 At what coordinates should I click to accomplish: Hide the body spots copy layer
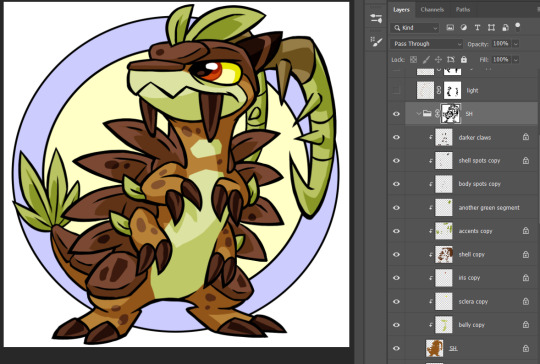396,184
